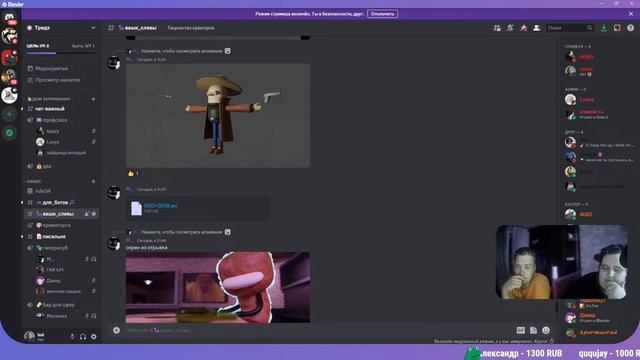Toggle headphones deafen in user panel

click(x=83, y=336)
